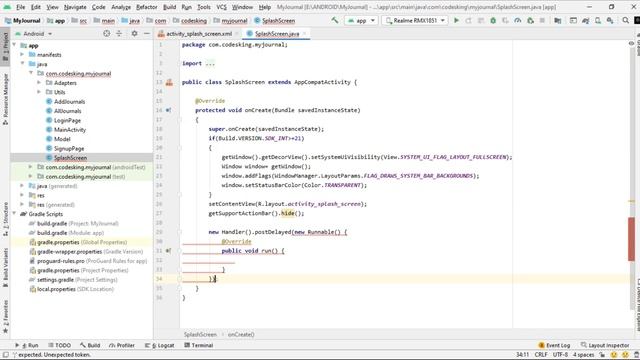Open the Resource Manager side tab
The height and width of the screenshot is (360, 640).
tap(5, 99)
